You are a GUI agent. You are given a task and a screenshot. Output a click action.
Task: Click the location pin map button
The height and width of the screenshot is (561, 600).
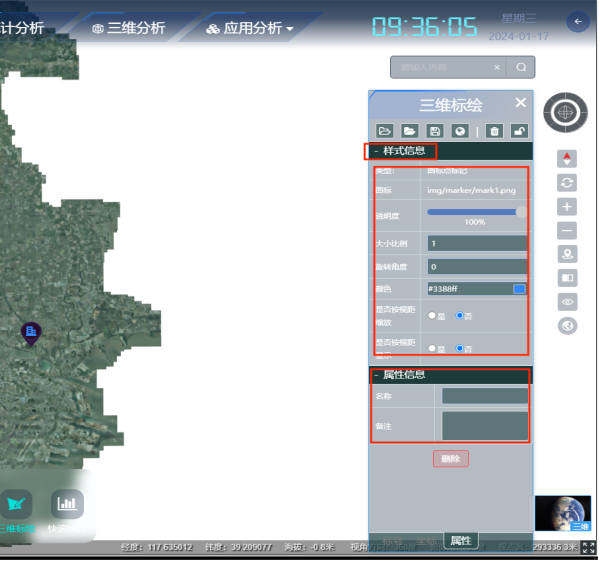click(x=567, y=254)
